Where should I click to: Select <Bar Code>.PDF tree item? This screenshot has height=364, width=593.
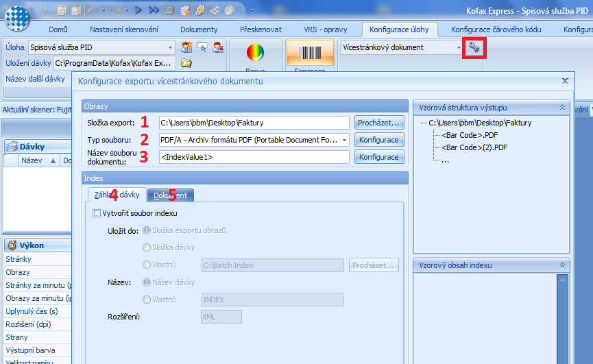coord(470,135)
